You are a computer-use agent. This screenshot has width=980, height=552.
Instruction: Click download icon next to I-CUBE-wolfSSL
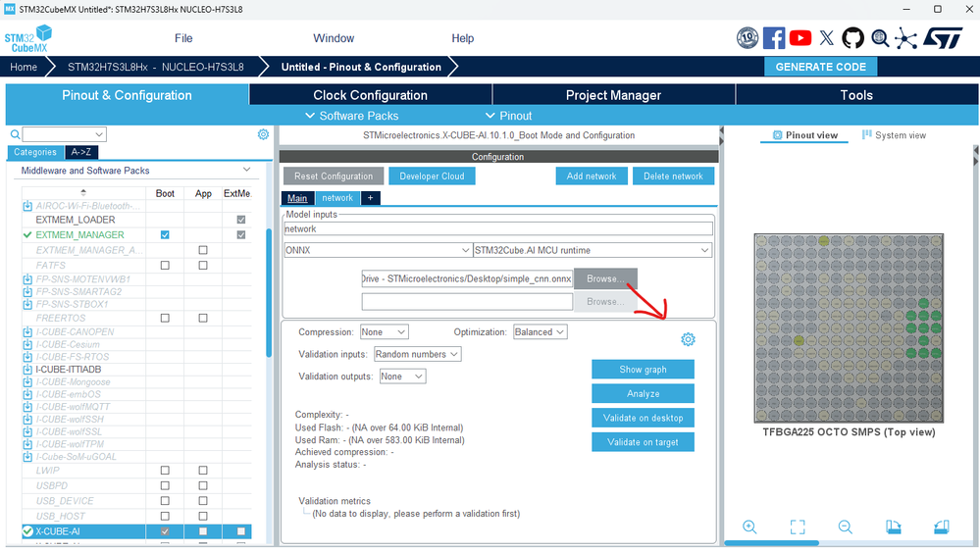27,431
